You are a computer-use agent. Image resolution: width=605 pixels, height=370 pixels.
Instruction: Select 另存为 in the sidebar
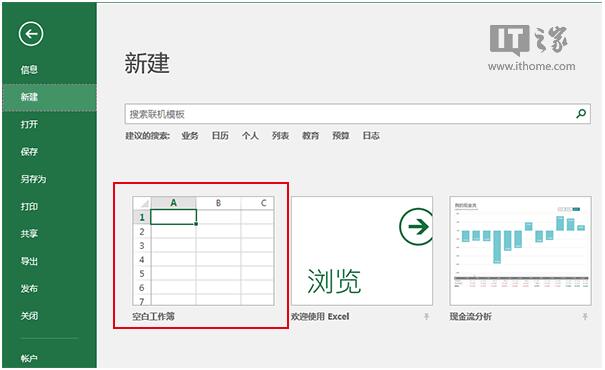point(33,179)
